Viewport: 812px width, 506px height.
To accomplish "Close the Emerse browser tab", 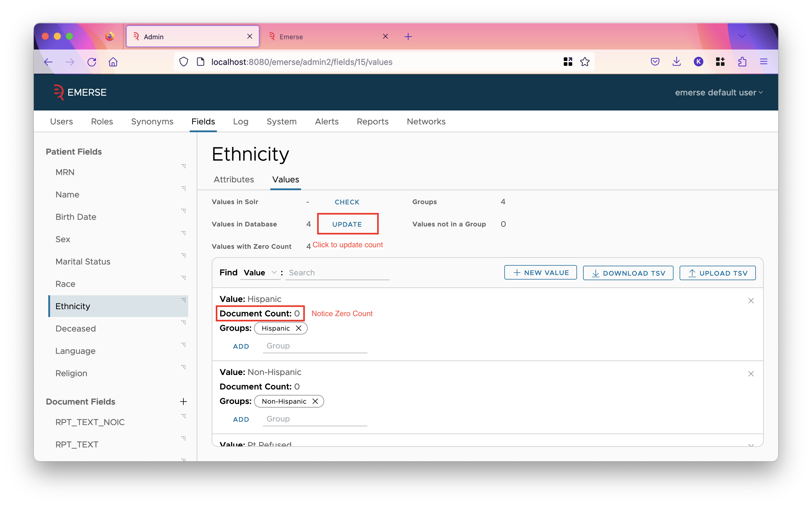I will click(385, 37).
